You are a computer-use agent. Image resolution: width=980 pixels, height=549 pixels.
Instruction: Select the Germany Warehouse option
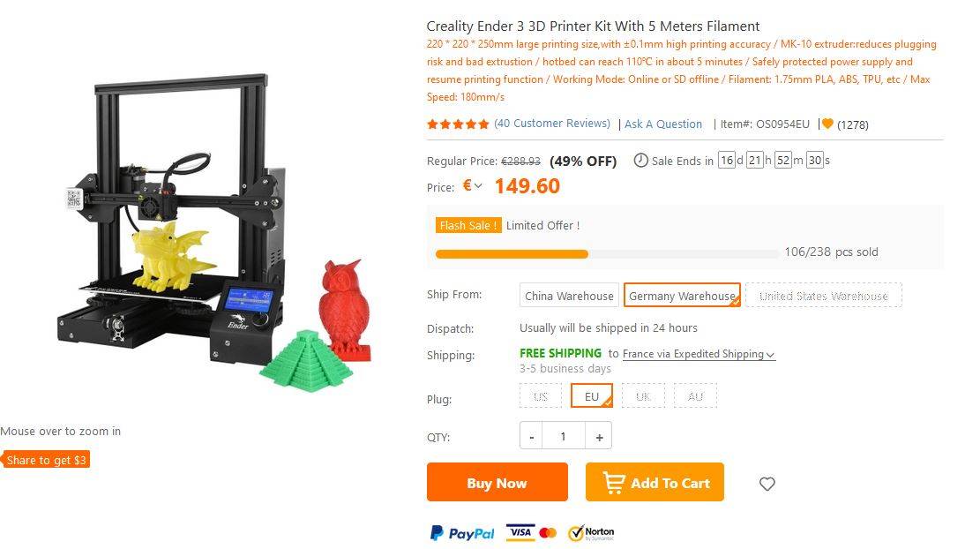tap(682, 295)
